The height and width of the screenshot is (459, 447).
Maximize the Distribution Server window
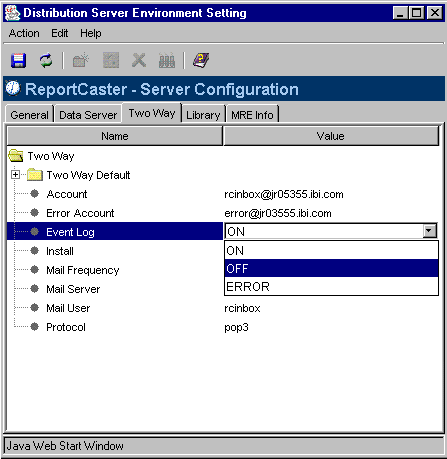(417, 13)
